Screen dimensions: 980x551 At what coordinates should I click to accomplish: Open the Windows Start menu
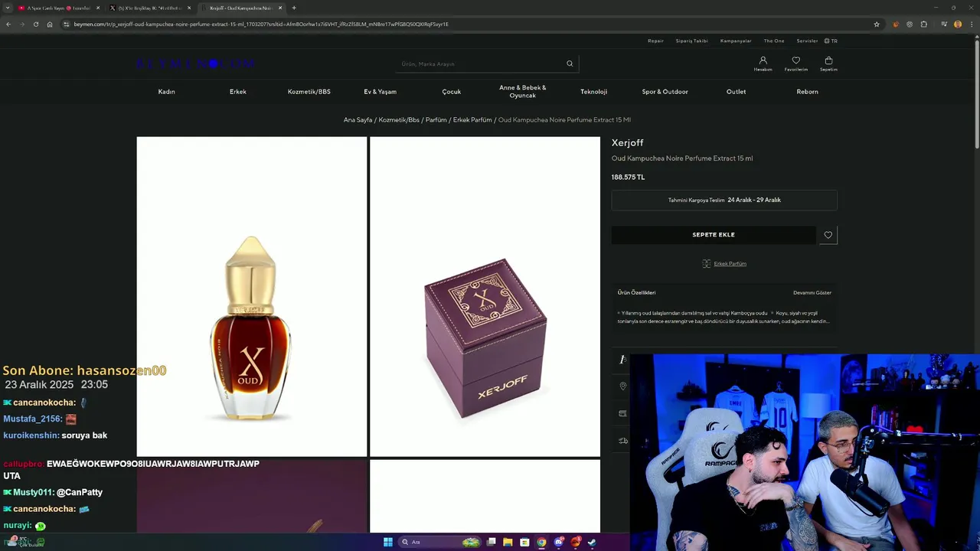coord(388,542)
